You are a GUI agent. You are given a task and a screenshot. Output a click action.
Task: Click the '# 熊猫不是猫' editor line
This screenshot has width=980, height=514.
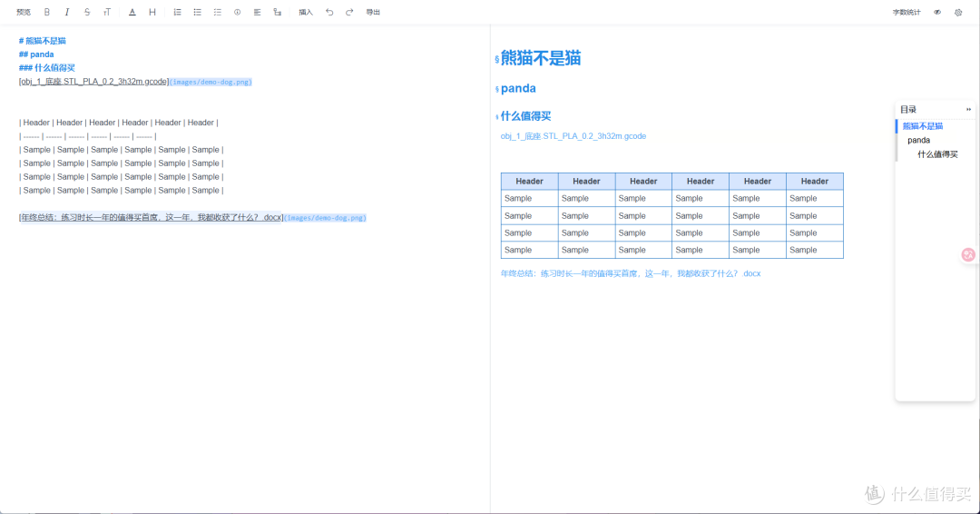43,41
